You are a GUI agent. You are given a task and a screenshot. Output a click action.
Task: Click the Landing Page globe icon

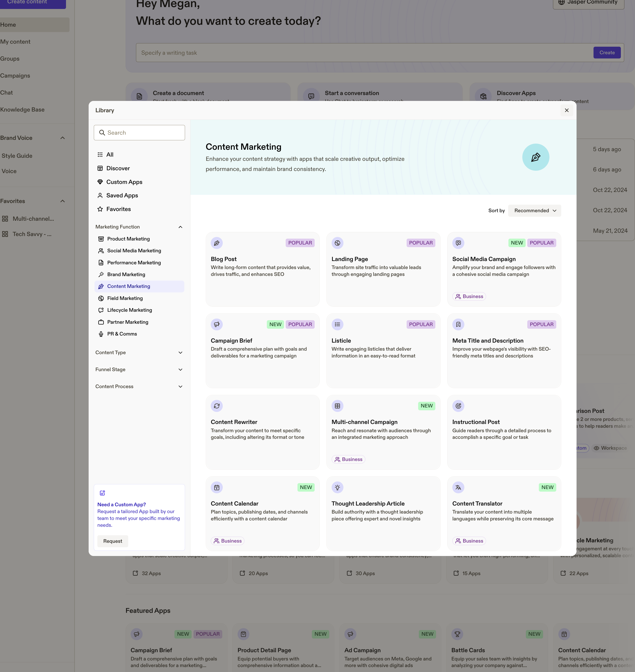tap(338, 243)
